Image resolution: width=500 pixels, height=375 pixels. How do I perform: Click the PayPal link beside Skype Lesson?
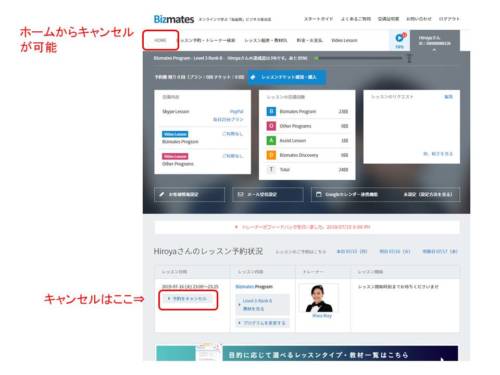(237, 111)
